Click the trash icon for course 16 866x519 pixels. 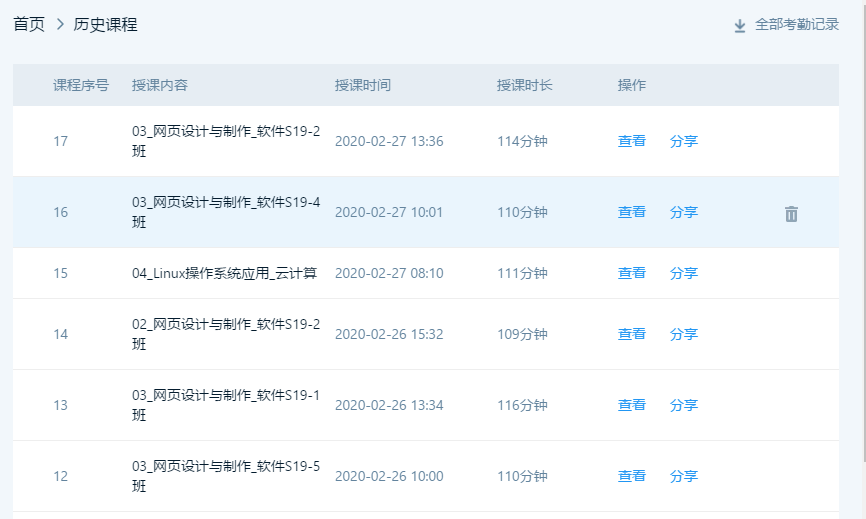(791, 213)
